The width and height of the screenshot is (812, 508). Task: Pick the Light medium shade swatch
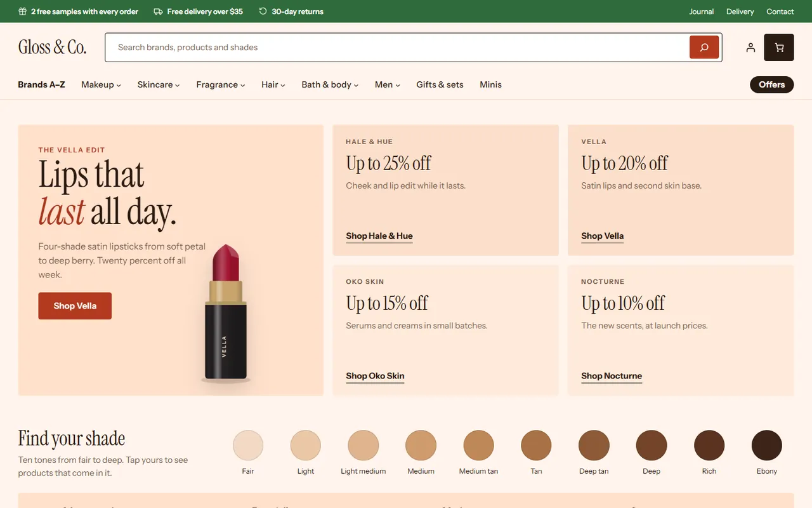pyautogui.click(x=363, y=445)
